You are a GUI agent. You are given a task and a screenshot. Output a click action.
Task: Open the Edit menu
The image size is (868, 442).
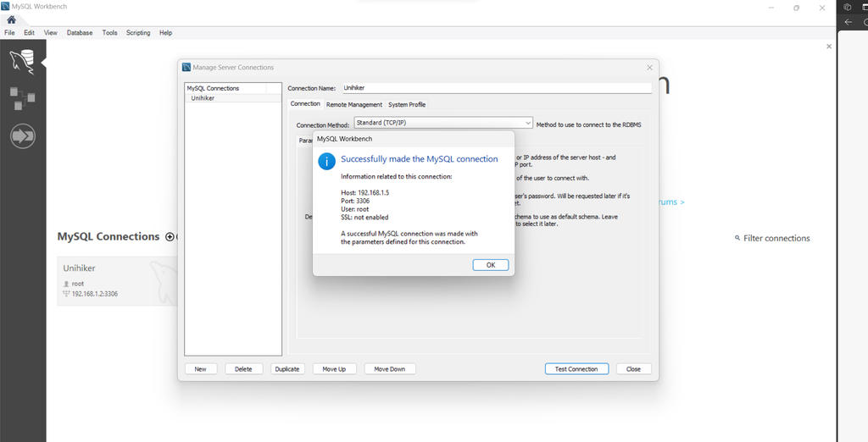click(x=29, y=33)
